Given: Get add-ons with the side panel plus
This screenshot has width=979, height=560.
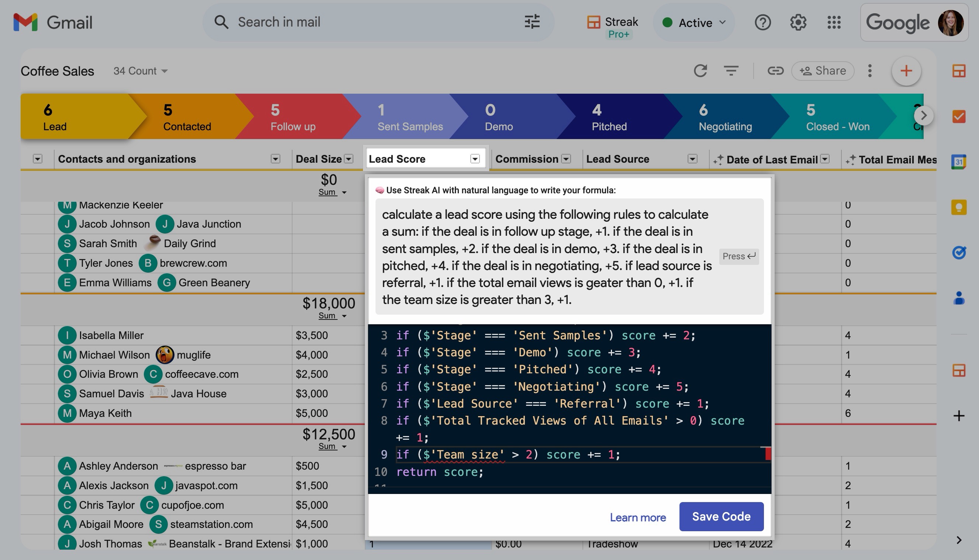Looking at the screenshot, I should coord(959,416).
